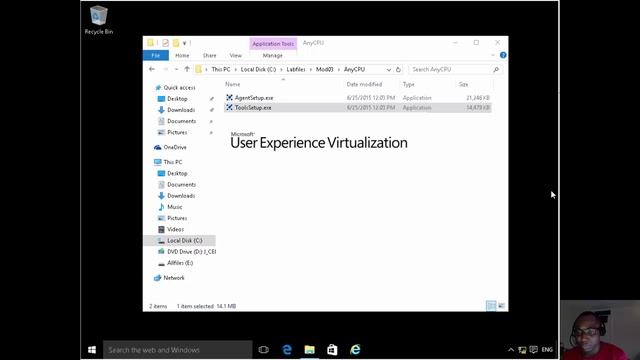Viewport: 640px width, 360px height.
Task: Click the AgentSetup.exe file icon
Action: tap(229, 98)
